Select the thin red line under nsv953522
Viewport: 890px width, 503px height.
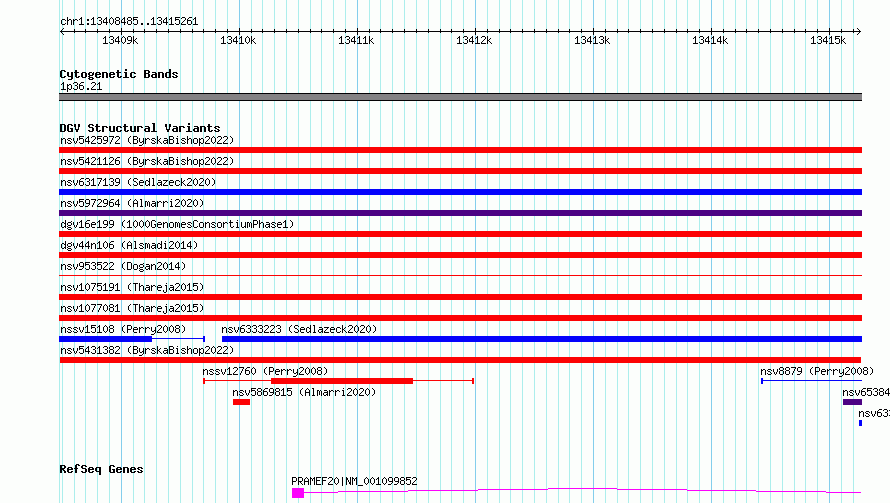pyautogui.click(x=460, y=276)
